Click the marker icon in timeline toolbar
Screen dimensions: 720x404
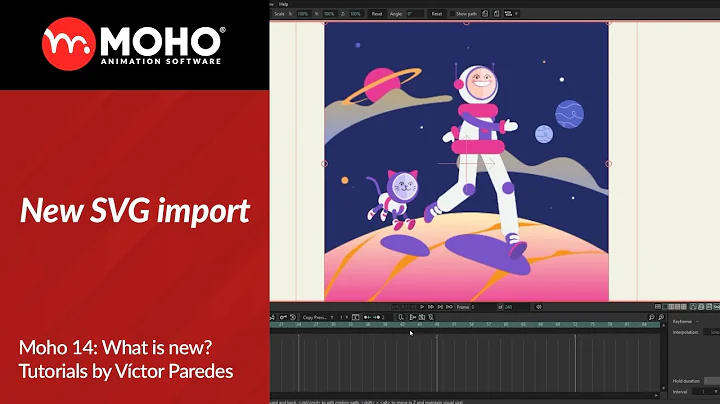401,317
